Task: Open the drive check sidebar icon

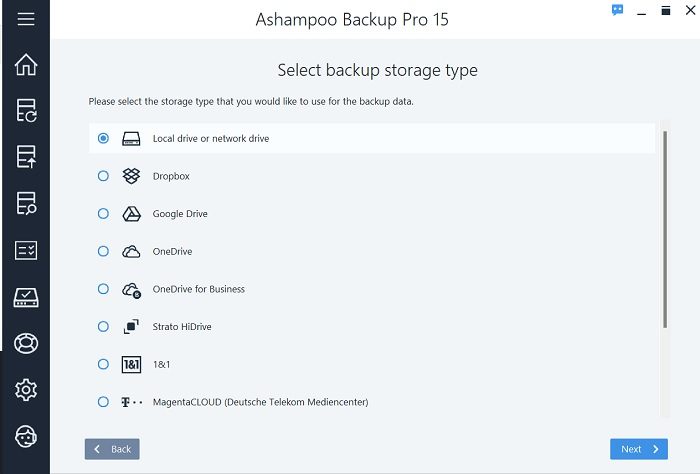Action: tap(26, 297)
